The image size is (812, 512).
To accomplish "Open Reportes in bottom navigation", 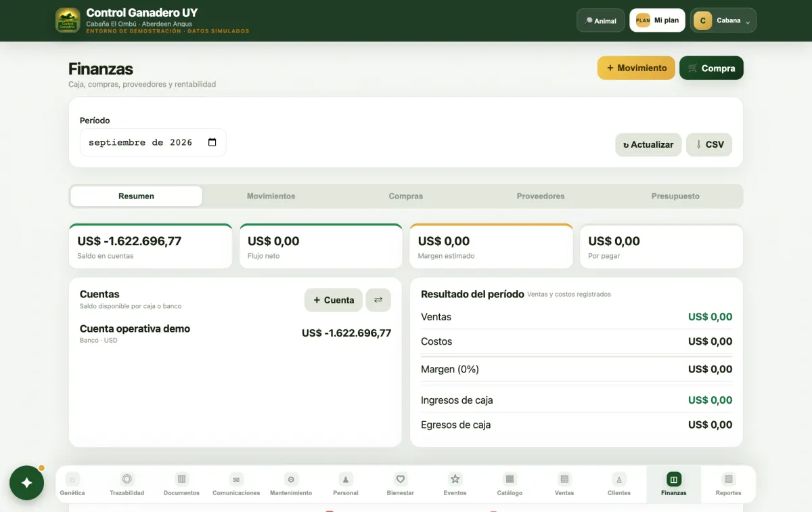I will pos(729,484).
